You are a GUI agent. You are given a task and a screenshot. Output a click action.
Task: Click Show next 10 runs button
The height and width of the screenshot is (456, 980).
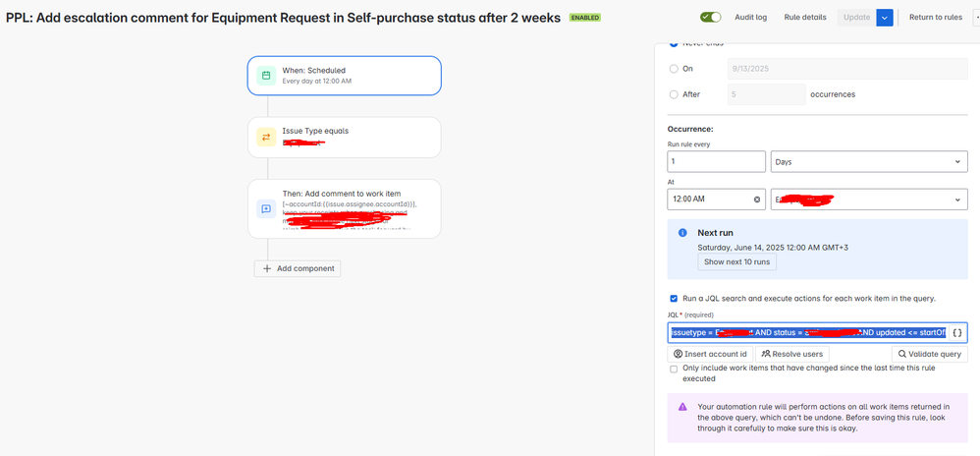click(x=735, y=262)
